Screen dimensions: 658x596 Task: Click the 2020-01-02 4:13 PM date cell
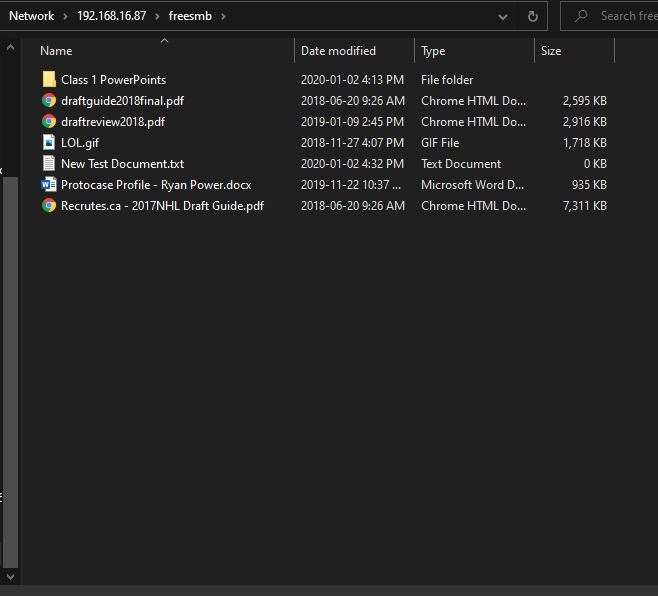pos(352,80)
